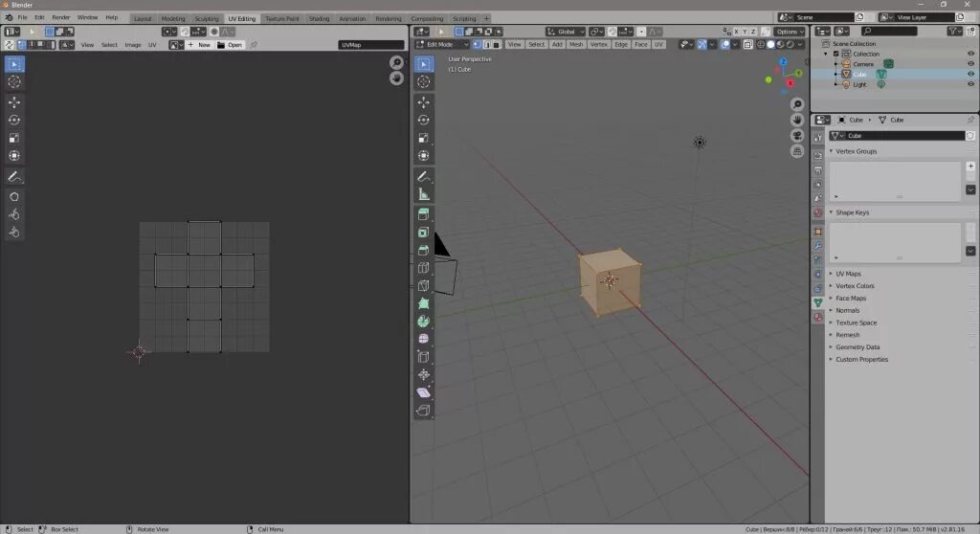Toggle visibility of Cube in outliner
The height and width of the screenshot is (534, 980).
point(970,74)
